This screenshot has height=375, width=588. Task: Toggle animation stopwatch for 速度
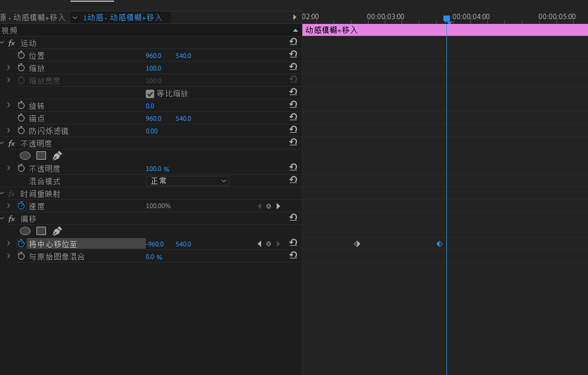pos(22,206)
